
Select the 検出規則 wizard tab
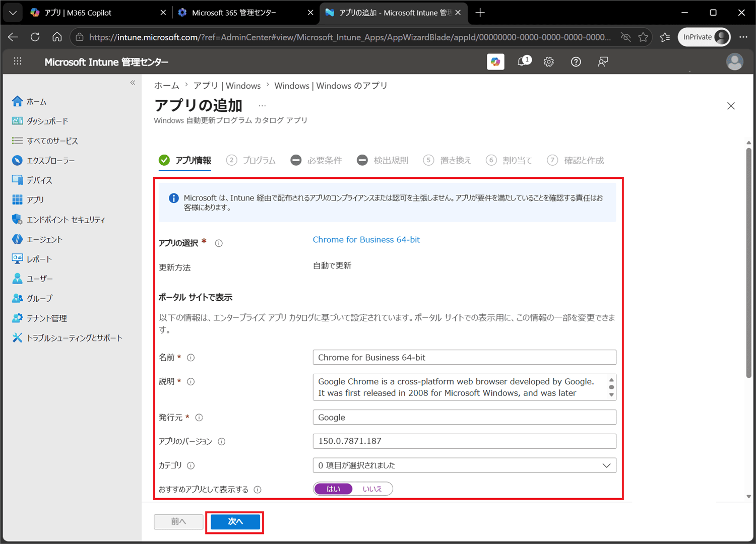(x=383, y=160)
